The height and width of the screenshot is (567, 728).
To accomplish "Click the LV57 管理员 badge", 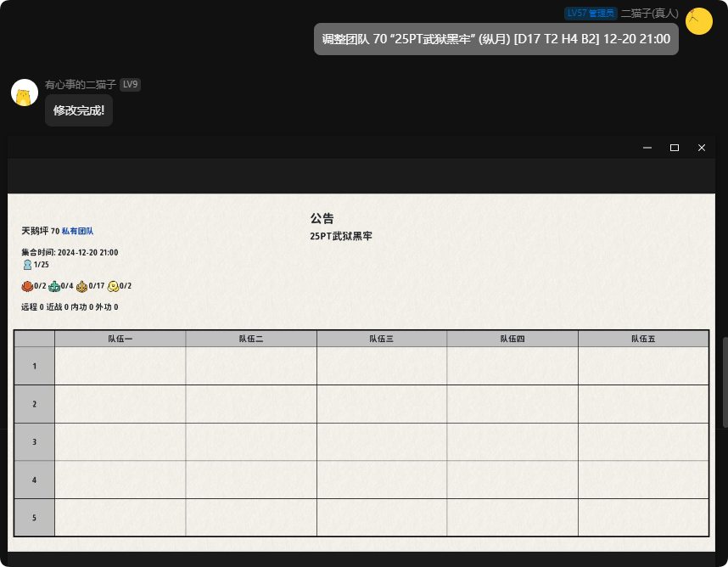I will point(591,13).
